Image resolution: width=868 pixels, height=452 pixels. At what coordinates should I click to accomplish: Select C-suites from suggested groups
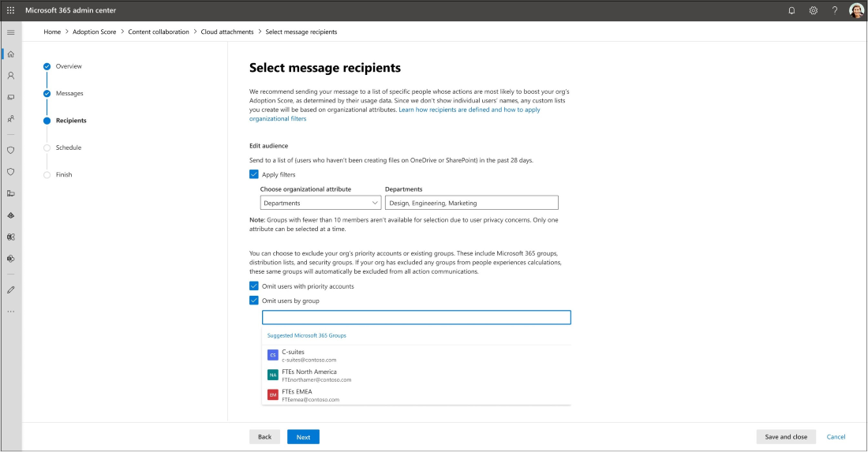tap(293, 355)
